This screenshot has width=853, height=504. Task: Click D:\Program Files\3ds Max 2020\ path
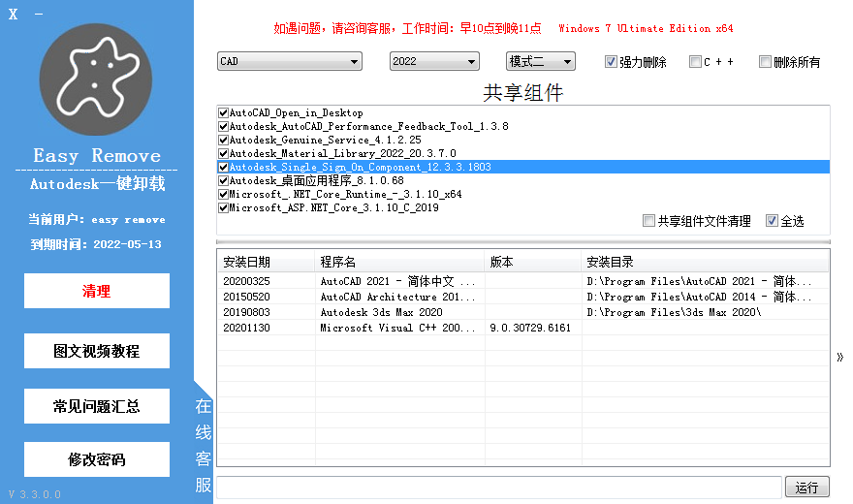(674, 312)
